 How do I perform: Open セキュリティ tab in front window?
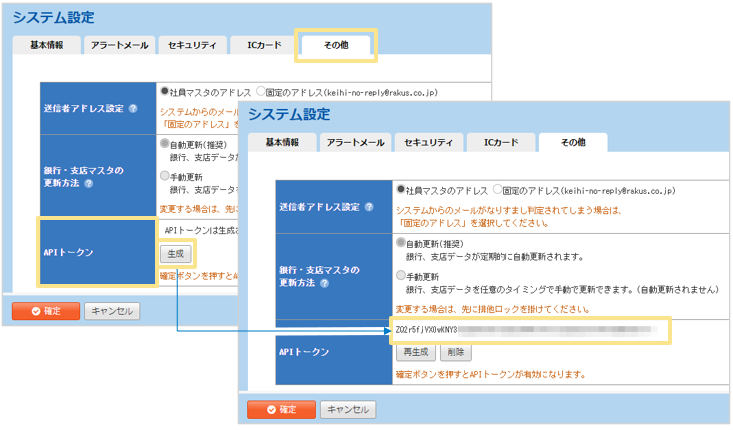(x=429, y=142)
